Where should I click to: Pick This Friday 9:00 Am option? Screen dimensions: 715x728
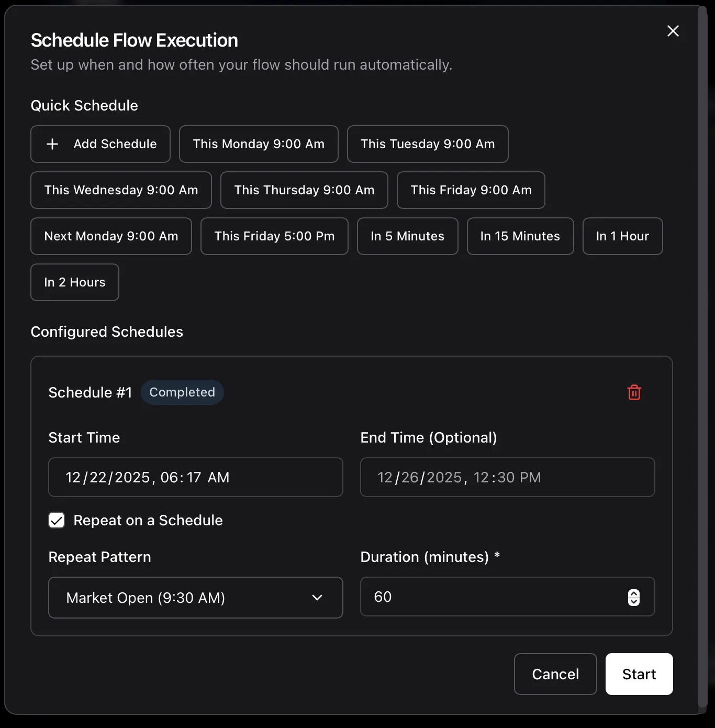(x=471, y=190)
